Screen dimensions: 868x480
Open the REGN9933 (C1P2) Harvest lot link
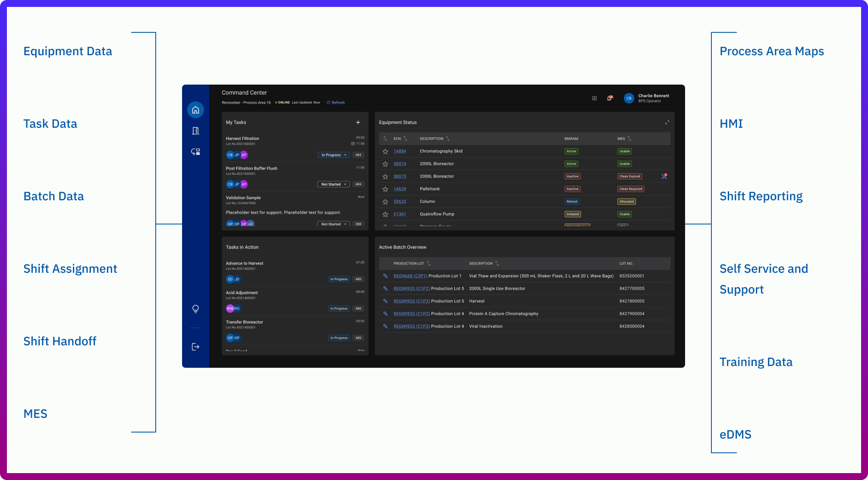412,301
